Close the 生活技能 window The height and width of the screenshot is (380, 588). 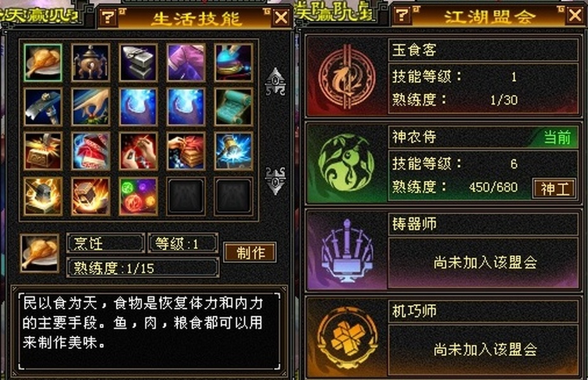point(281,17)
